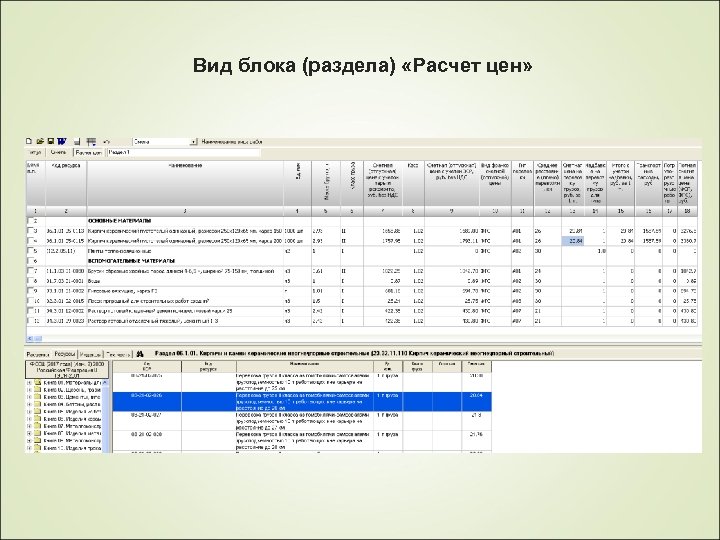The height and width of the screenshot is (540, 720).
Task: Expand the Книга 10 tree node
Action: (29, 448)
